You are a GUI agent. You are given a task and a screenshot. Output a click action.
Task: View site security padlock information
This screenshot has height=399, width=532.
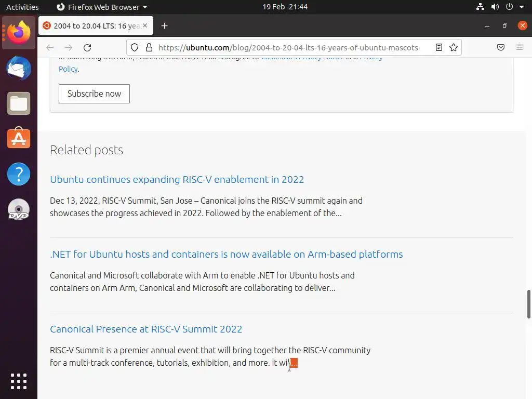point(149,47)
